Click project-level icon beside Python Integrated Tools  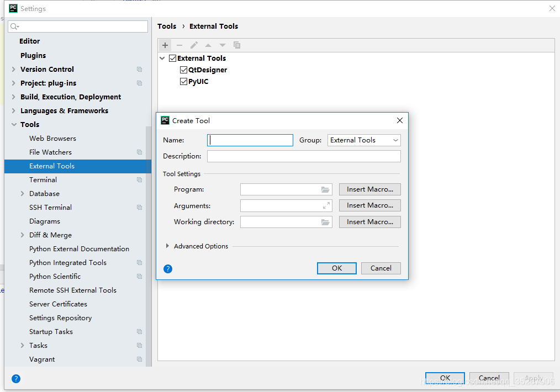coord(139,263)
